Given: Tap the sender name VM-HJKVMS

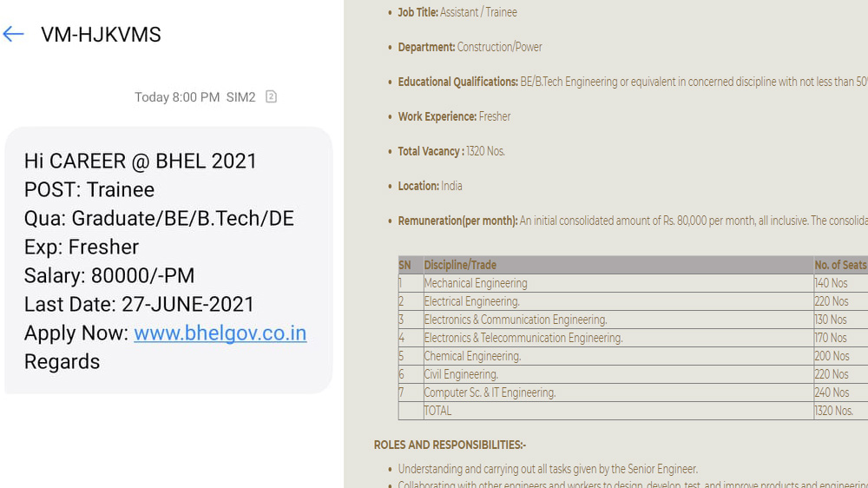Looking at the screenshot, I should 101,35.
